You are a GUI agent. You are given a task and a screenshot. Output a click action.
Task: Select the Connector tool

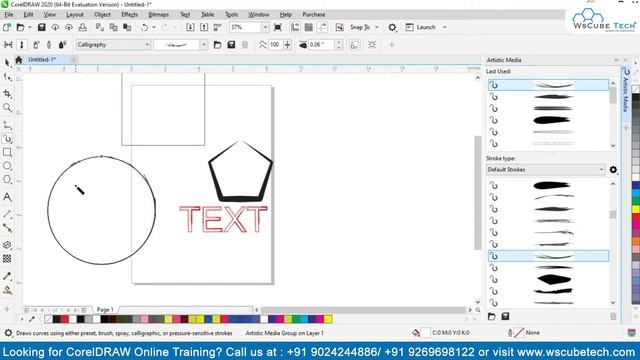[7, 228]
